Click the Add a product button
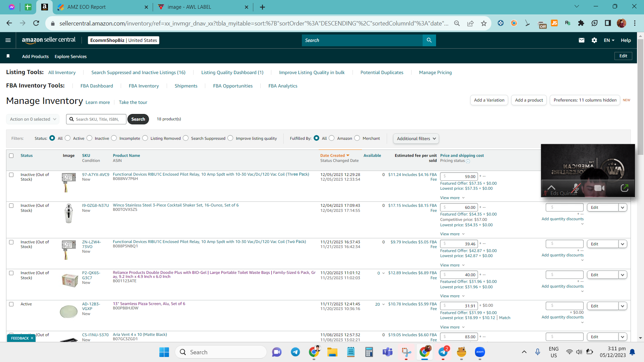Viewport: 644px width, 362px height. [x=529, y=100]
